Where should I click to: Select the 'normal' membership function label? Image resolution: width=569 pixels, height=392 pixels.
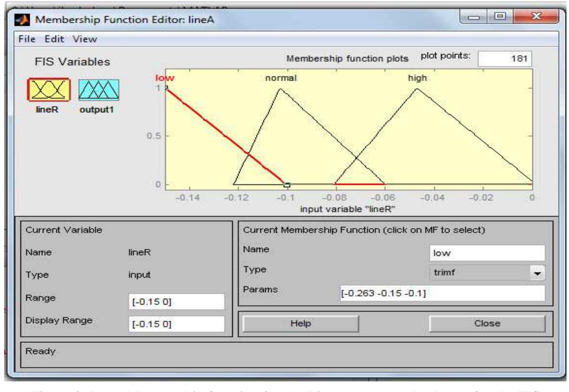point(281,78)
